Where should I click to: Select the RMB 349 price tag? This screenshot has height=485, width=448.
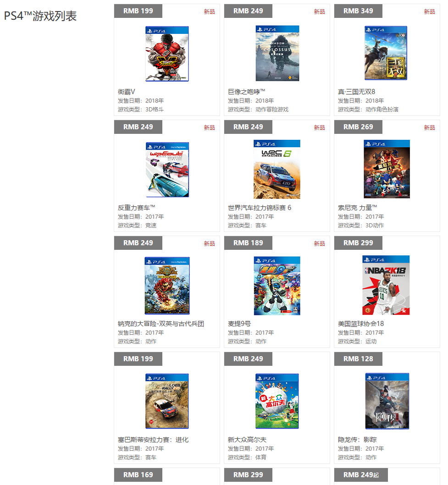tap(358, 11)
